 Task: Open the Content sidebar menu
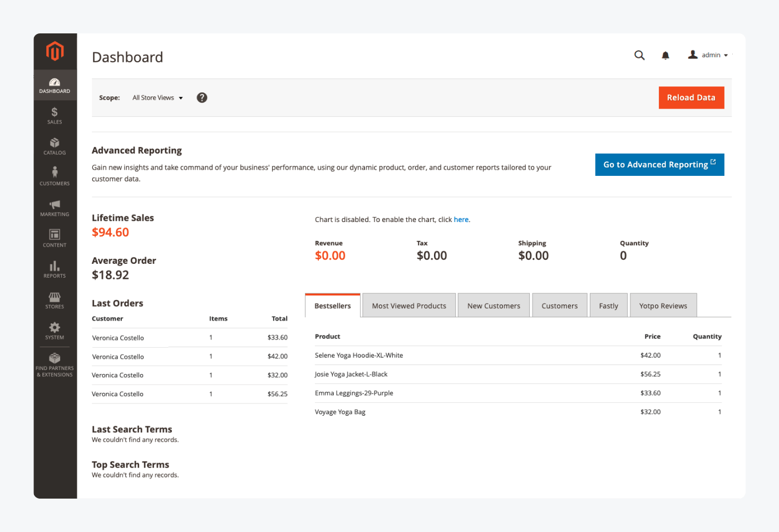[55, 239]
